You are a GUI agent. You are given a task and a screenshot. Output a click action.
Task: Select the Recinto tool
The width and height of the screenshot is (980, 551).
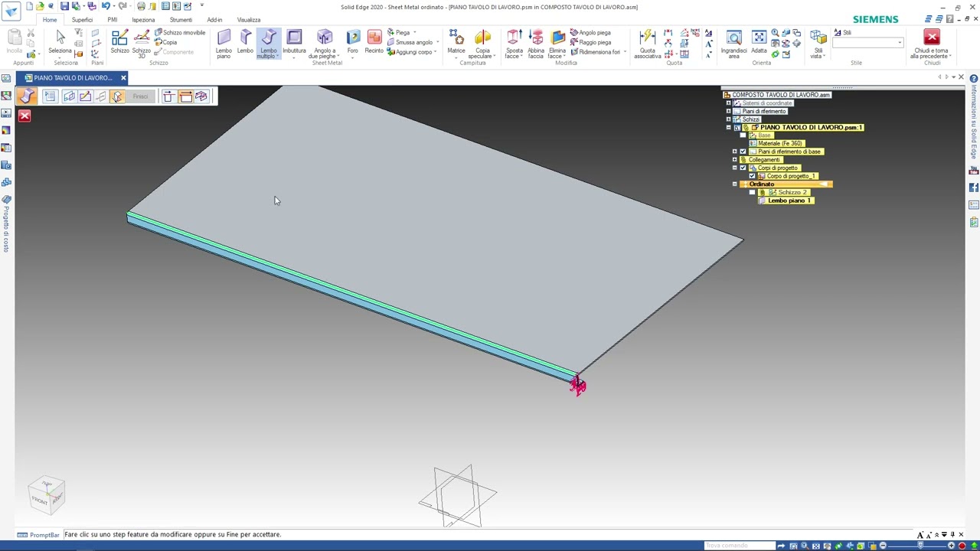click(374, 43)
